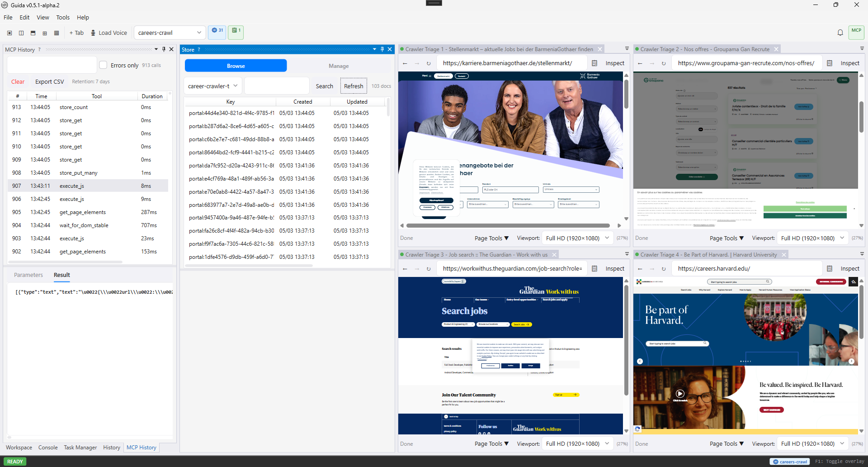Open the careers-crawl workspace dropdown

pos(170,33)
